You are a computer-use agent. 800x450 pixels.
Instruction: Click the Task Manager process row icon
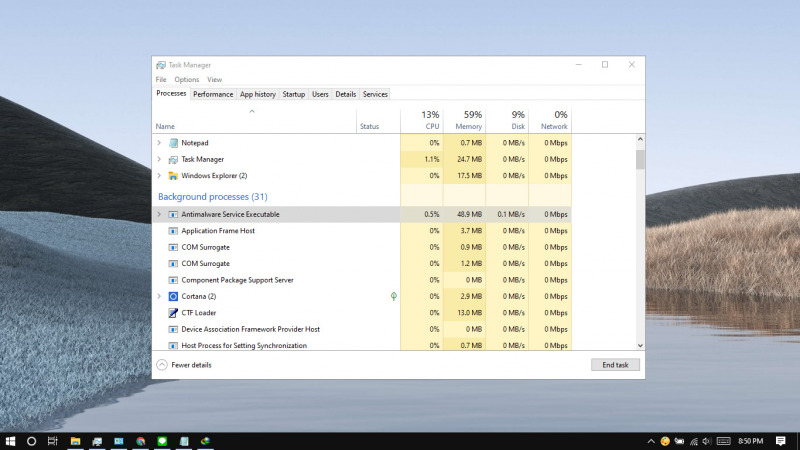(x=173, y=159)
